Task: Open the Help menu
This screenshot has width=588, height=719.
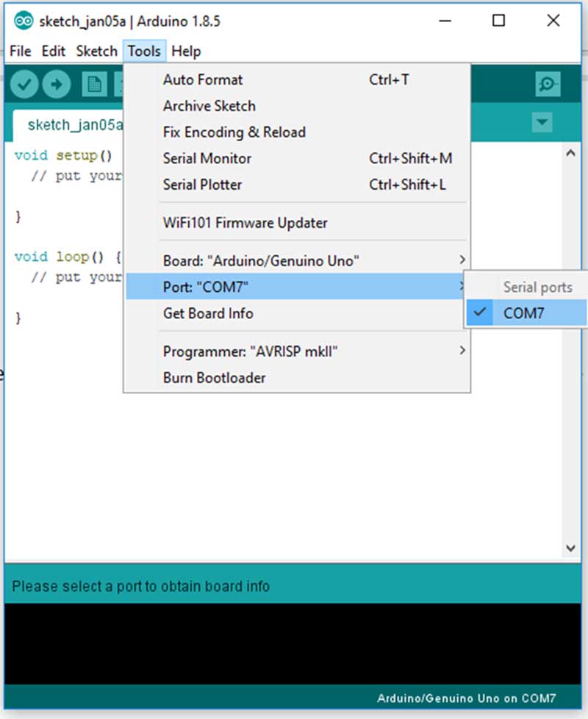Action: [x=186, y=51]
